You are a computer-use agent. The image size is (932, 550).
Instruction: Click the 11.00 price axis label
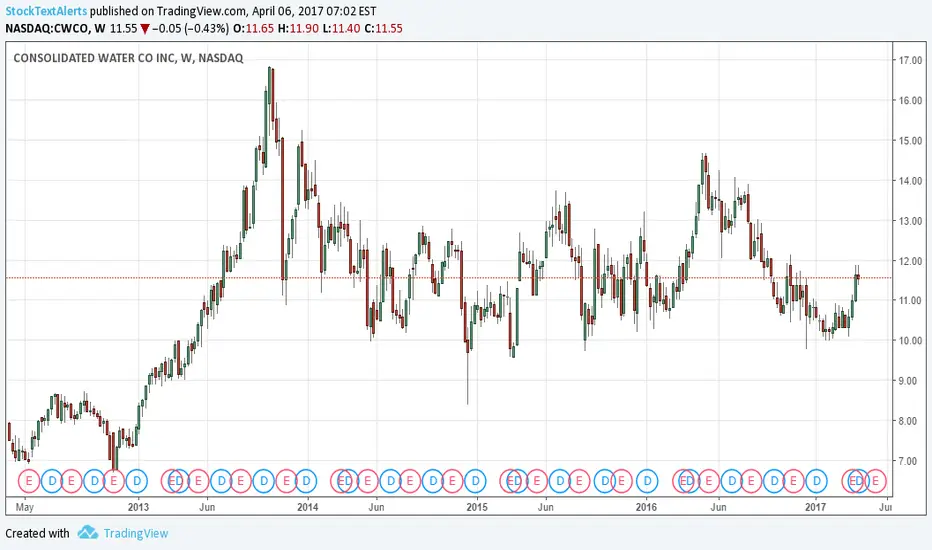pyautogui.click(x=911, y=301)
